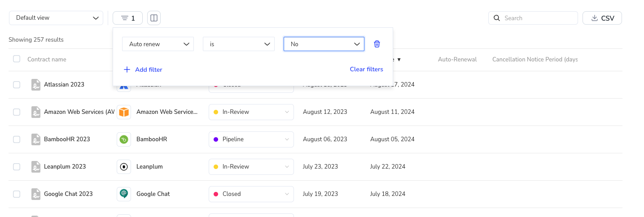The image size is (644, 217).
Task: Click the Leanplum 2023 document icon
Action: click(x=36, y=167)
